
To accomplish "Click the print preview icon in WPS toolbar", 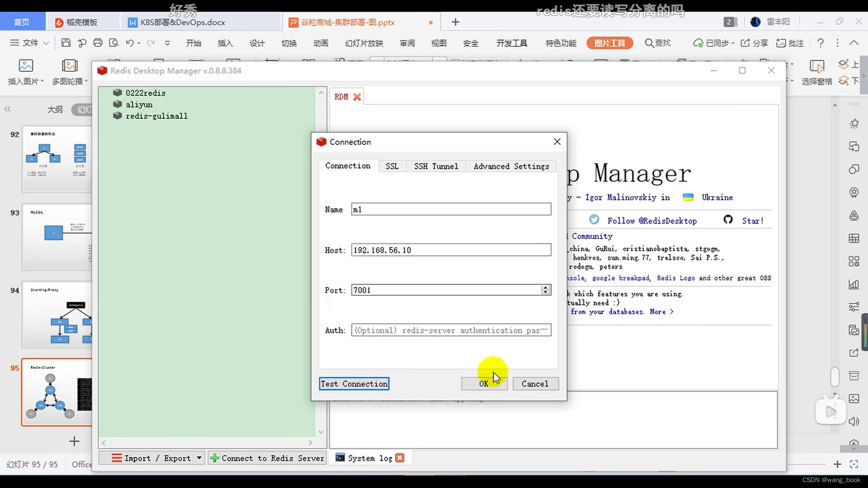I will coord(114,43).
